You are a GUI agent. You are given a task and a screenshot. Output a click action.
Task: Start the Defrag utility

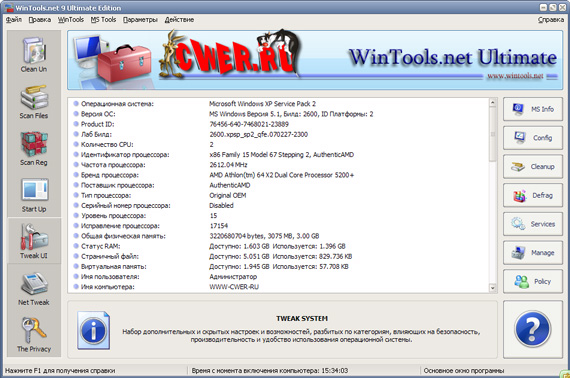[533, 195]
